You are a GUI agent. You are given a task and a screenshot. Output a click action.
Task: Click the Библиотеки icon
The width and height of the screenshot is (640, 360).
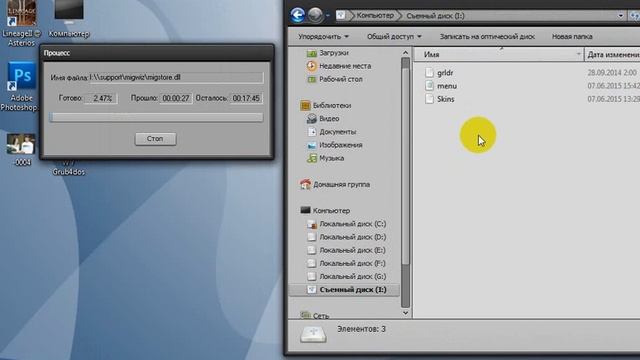305,106
